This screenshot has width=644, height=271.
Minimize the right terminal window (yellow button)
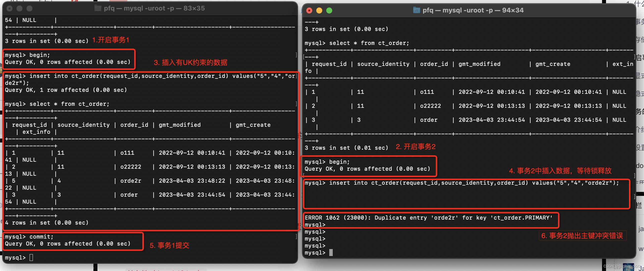click(319, 10)
